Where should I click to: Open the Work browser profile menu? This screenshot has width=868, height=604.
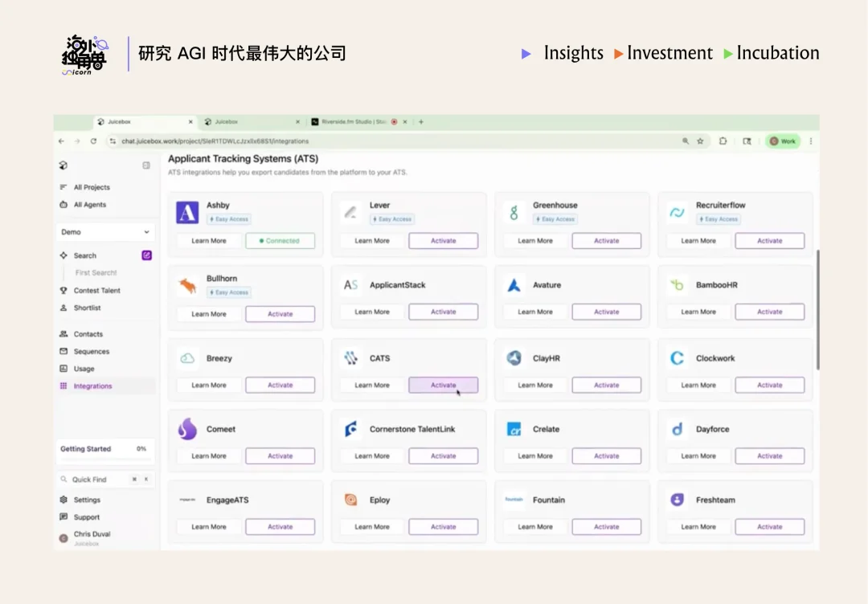point(782,141)
